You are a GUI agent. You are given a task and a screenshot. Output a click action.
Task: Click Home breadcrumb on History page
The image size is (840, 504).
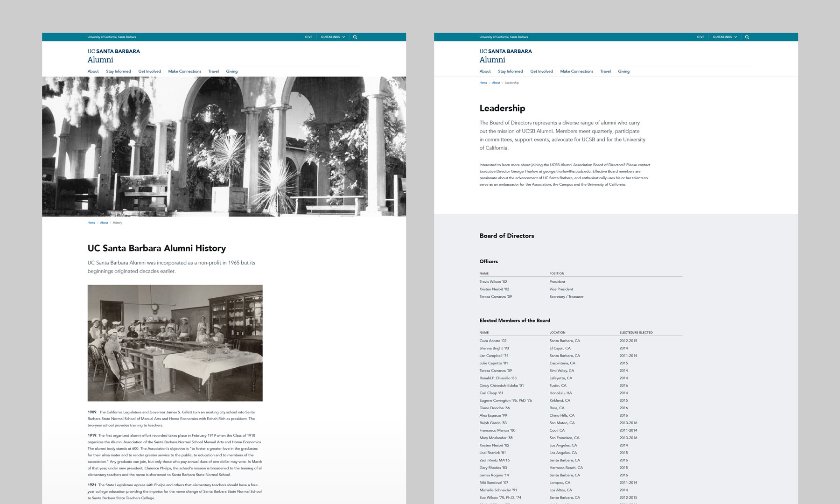(x=91, y=223)
